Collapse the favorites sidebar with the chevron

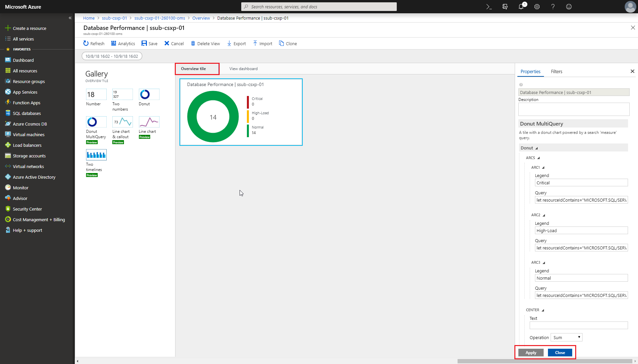[70, 18]
